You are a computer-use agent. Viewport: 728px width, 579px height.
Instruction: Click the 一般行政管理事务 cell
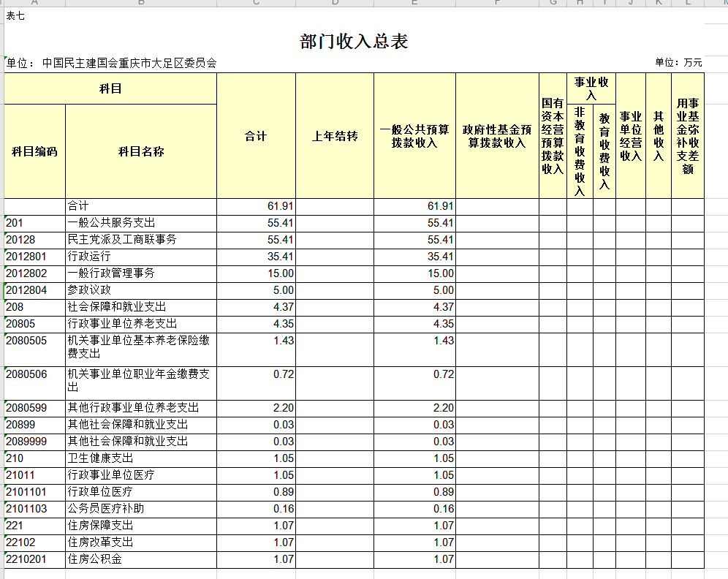(141, 273)
